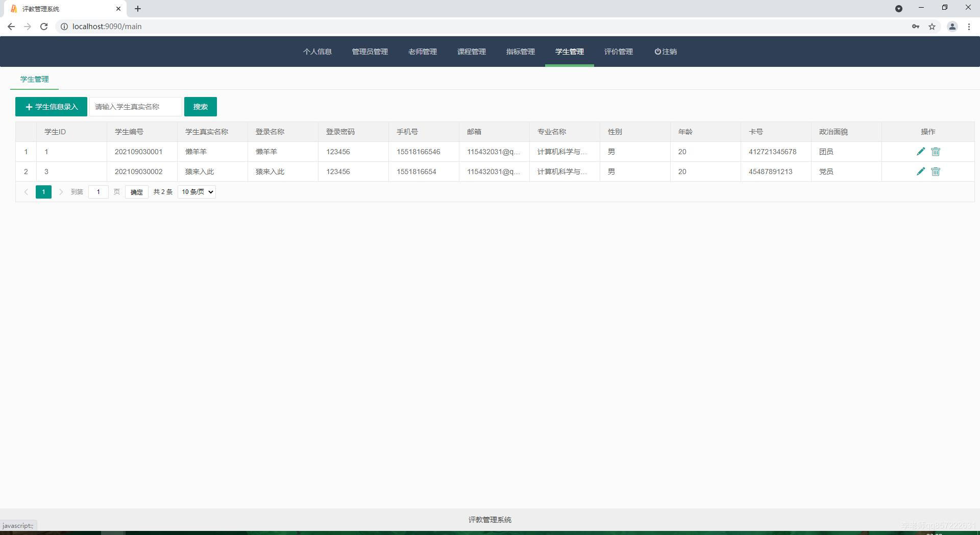Bookmark this page with the star icon

932,27
